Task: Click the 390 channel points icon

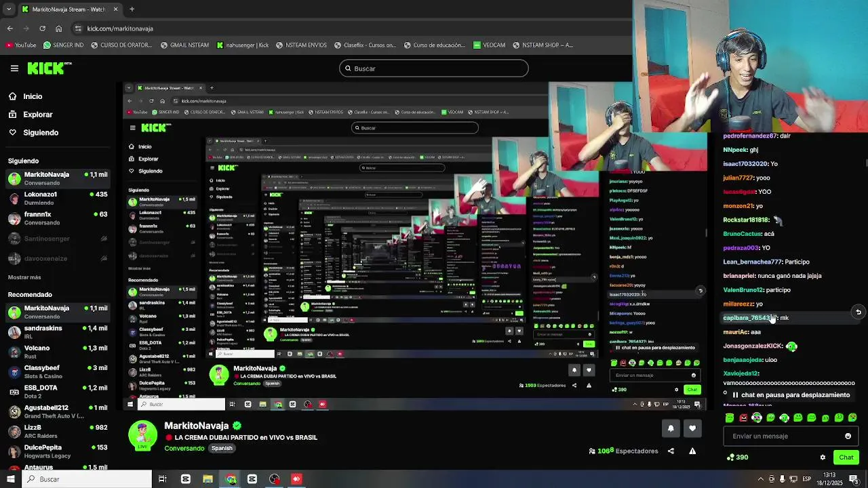Action: point(730,457)
